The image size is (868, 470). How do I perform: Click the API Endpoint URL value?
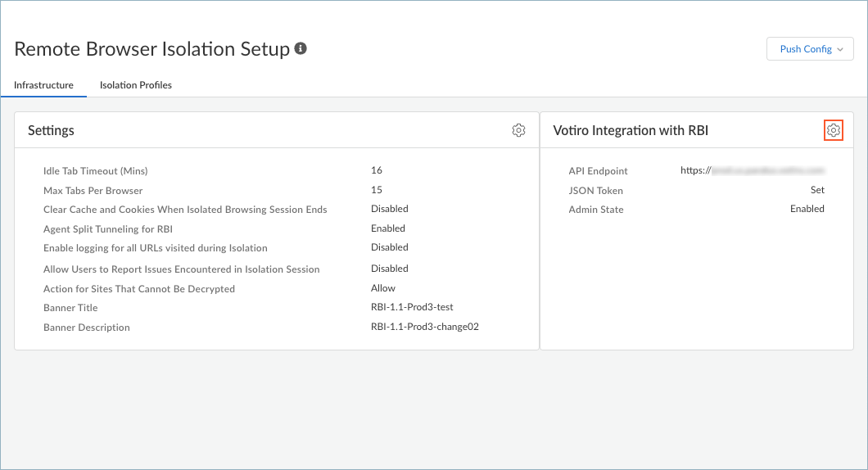752,170
